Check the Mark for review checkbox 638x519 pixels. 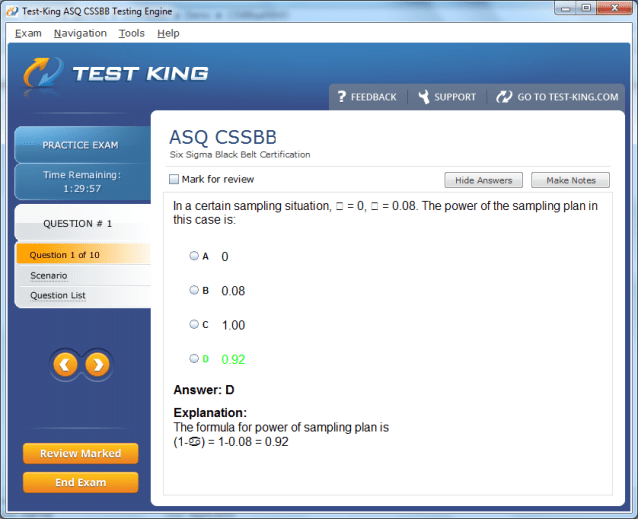click(x=174, y=179)
